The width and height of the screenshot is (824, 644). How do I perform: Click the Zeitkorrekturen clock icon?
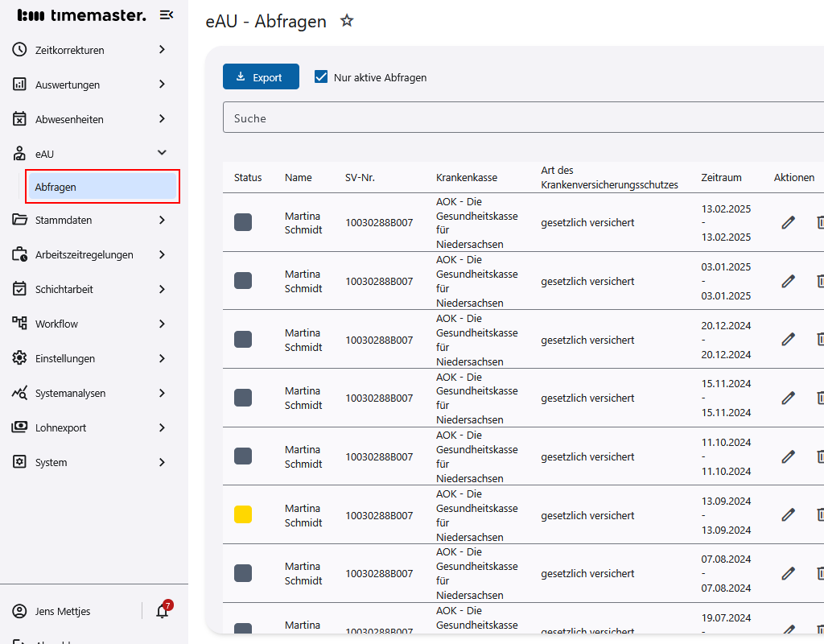(20, 50)
